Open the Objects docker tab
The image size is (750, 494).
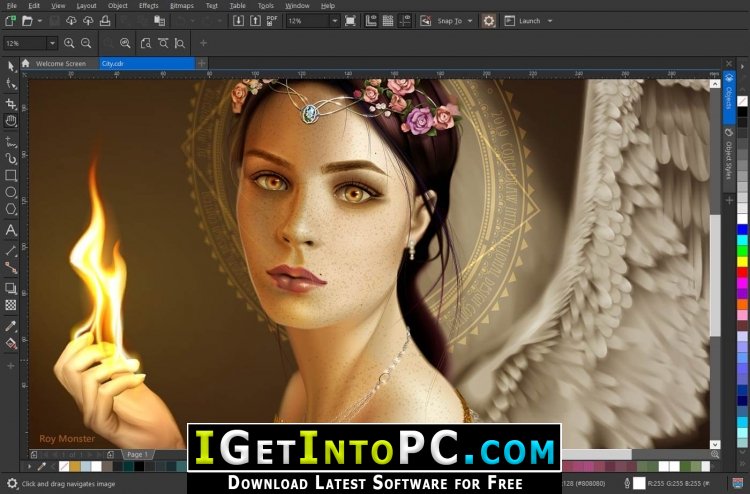[x=729, y=97]
